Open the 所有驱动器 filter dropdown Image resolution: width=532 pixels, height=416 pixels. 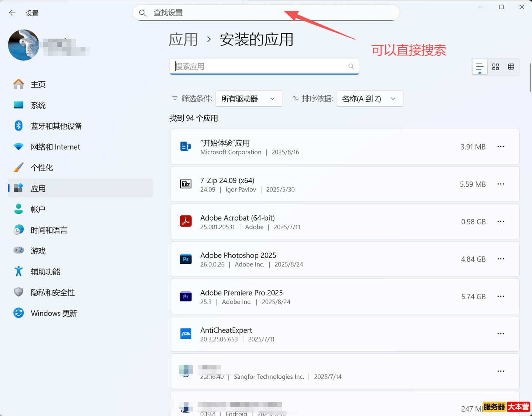[x=249, y=99]
